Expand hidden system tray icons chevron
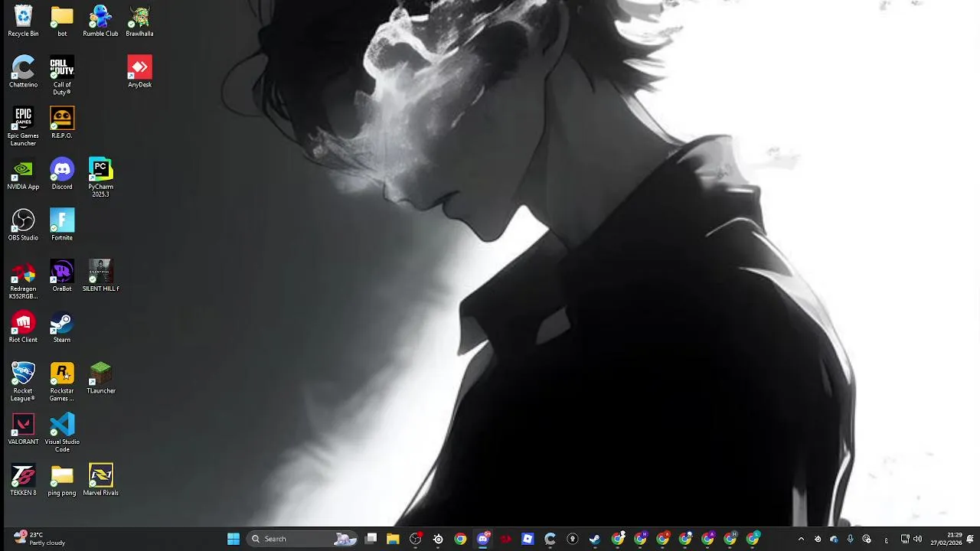This screenshot has width=980, height=551. tap(801, 539)
